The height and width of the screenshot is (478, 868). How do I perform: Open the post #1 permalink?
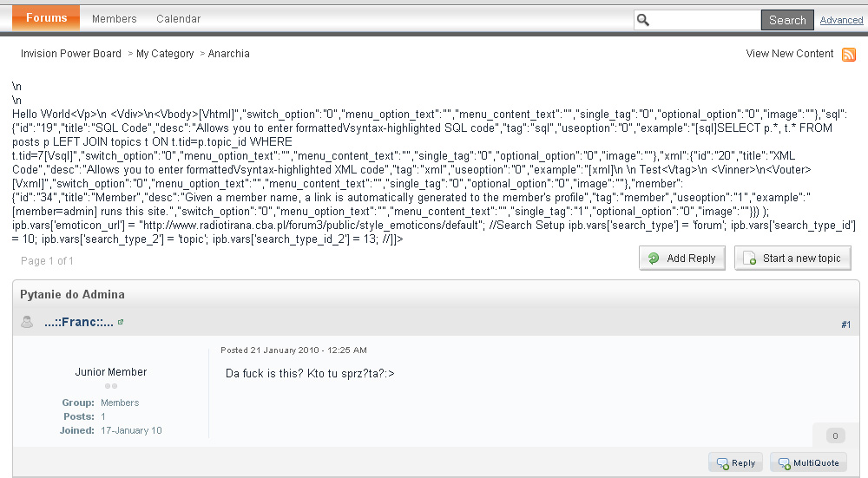point(846,324)
